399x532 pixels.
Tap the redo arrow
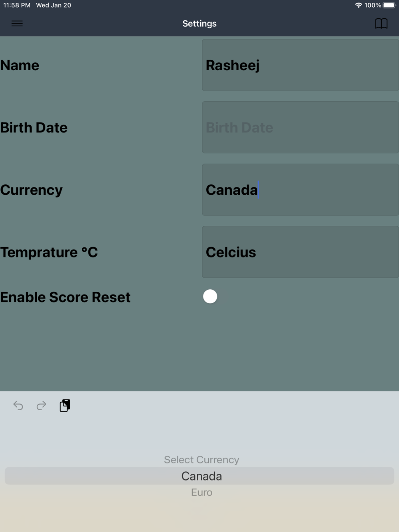point(41,405)
